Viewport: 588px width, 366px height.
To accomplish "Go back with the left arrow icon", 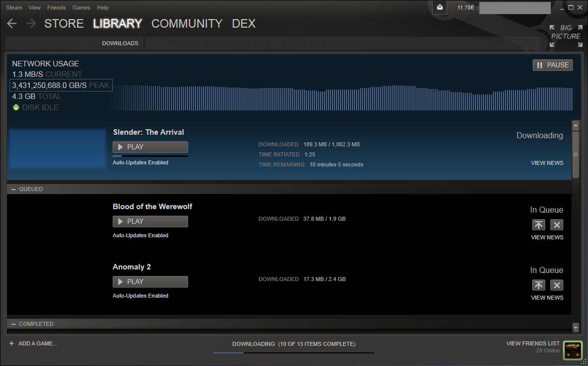I will click(x=12, y=24).
